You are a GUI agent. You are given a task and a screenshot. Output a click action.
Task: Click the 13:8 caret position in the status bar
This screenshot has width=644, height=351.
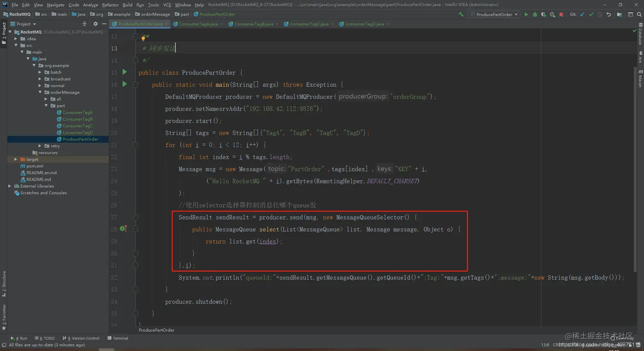(545, 345)
